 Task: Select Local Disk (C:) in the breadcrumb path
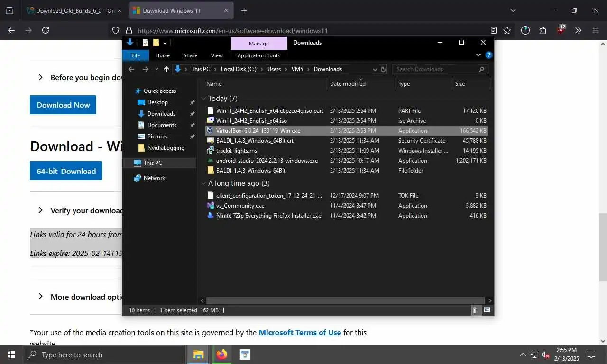click(x=239, y=69)
